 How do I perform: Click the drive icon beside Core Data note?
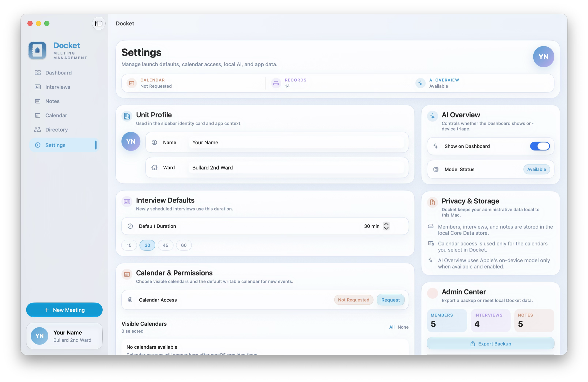tap(431, 226)
